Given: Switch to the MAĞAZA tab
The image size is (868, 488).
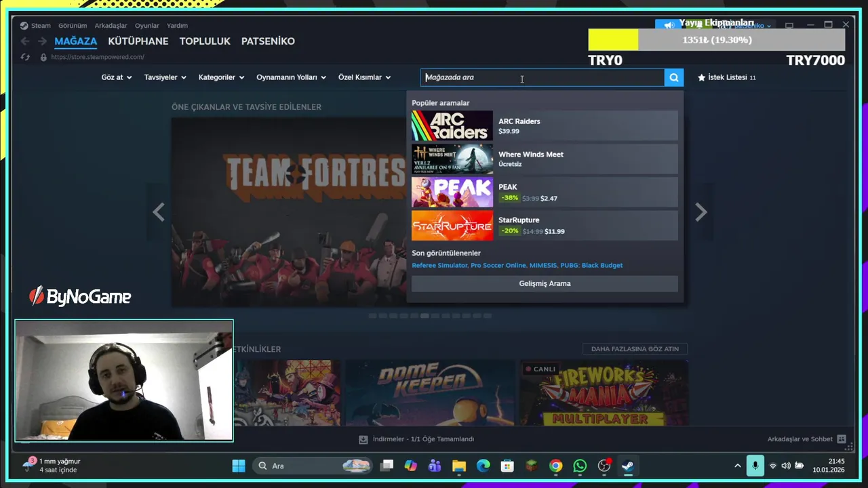Looking at the screenshot, I should click(76, 41).
